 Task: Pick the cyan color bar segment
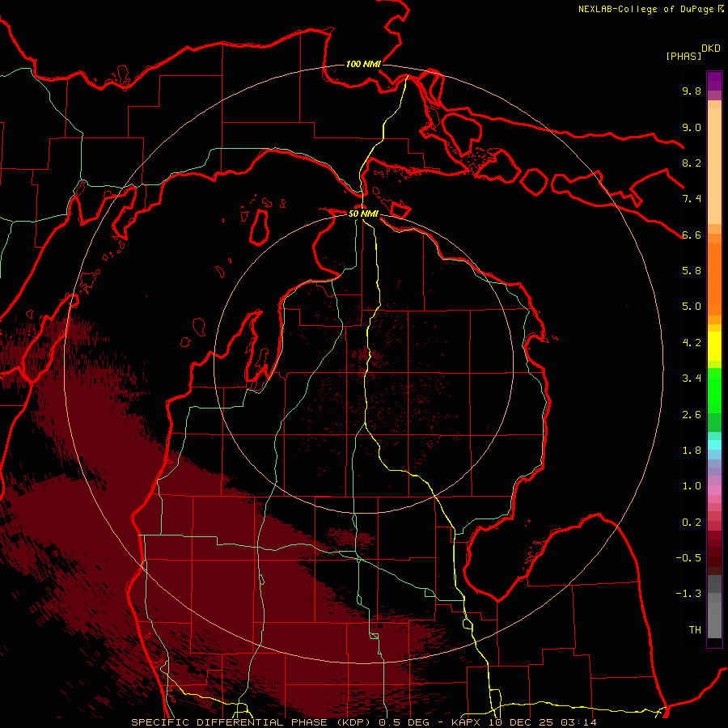pos(714,445)
